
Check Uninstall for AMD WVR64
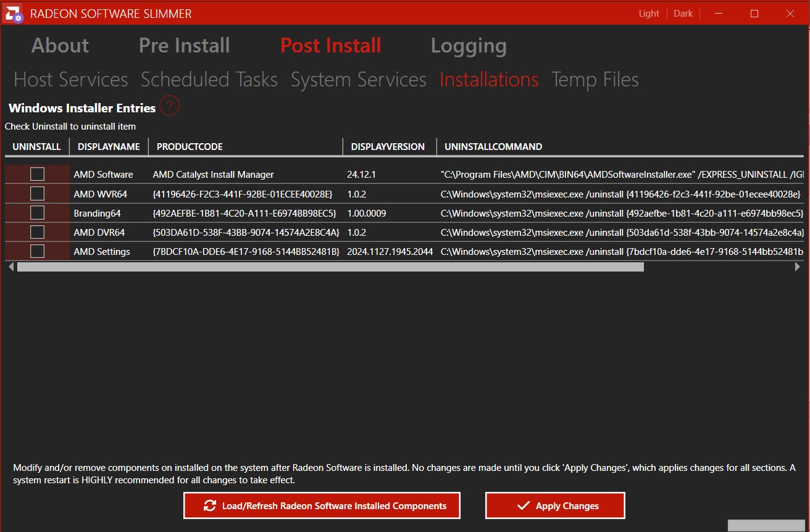tap(37, 194)
